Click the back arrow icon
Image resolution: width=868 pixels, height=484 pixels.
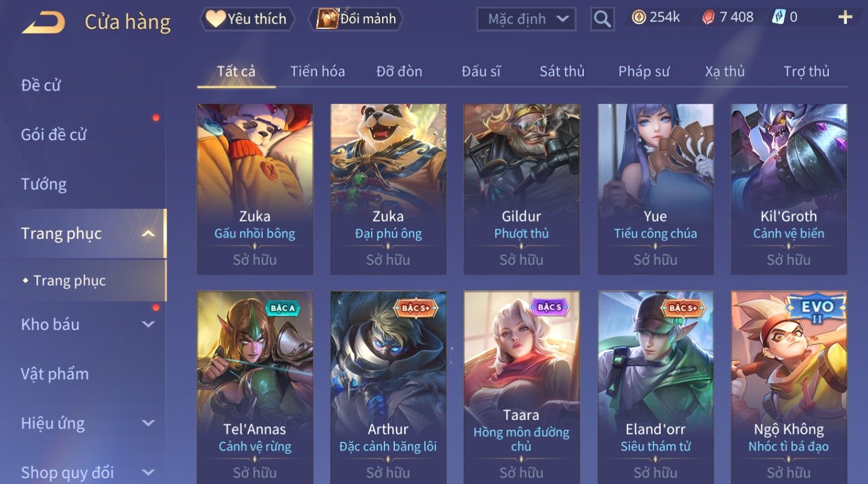43,23
